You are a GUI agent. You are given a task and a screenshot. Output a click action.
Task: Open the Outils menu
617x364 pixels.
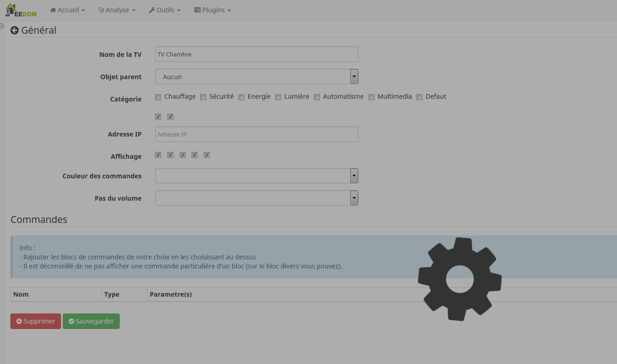pyautogui.click(x=165, y=10)
